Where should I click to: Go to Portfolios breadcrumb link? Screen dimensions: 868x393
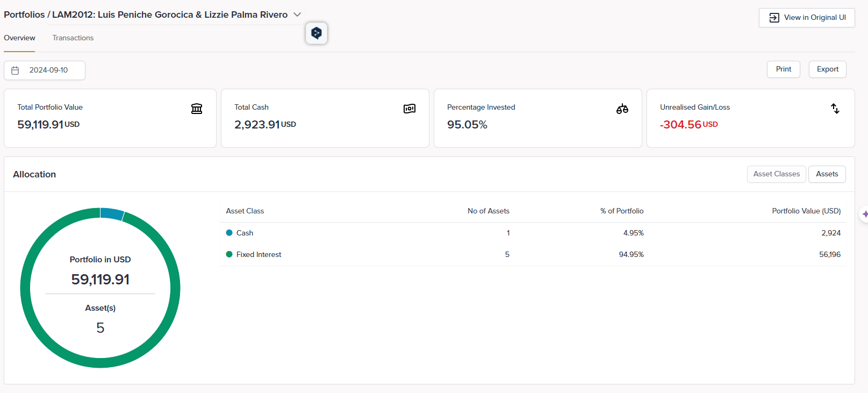click(x=24, y=15)
